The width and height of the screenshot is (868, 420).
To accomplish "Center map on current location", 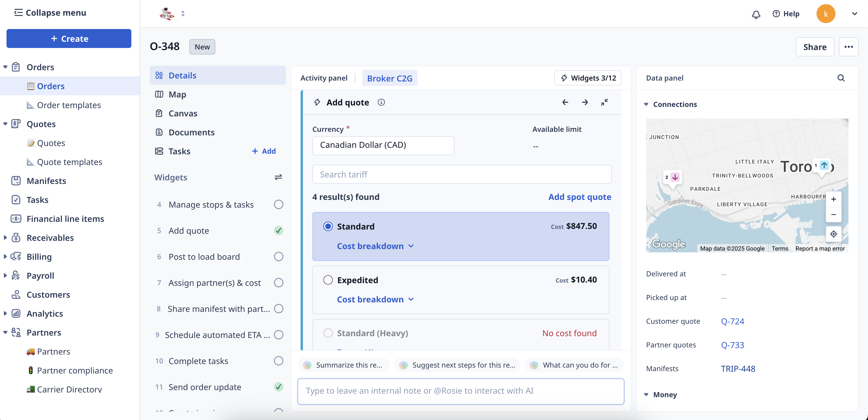I will (x=833, y=234).
